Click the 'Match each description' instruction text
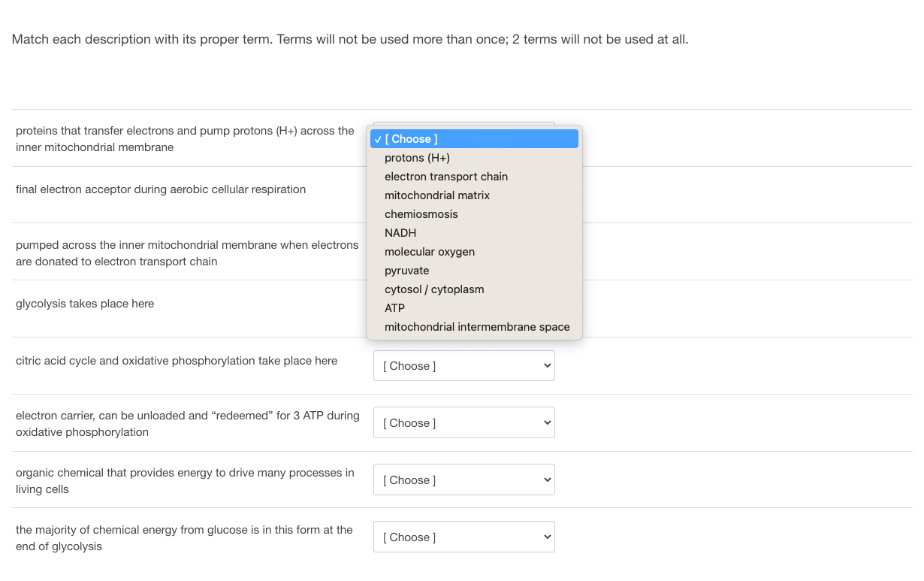The height and width of the screenshot is (581, 924). [350, 39]
